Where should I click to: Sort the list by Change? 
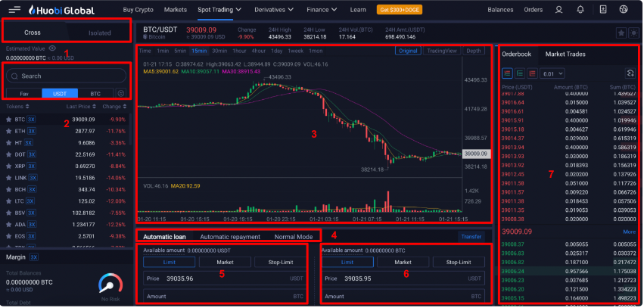114,107
